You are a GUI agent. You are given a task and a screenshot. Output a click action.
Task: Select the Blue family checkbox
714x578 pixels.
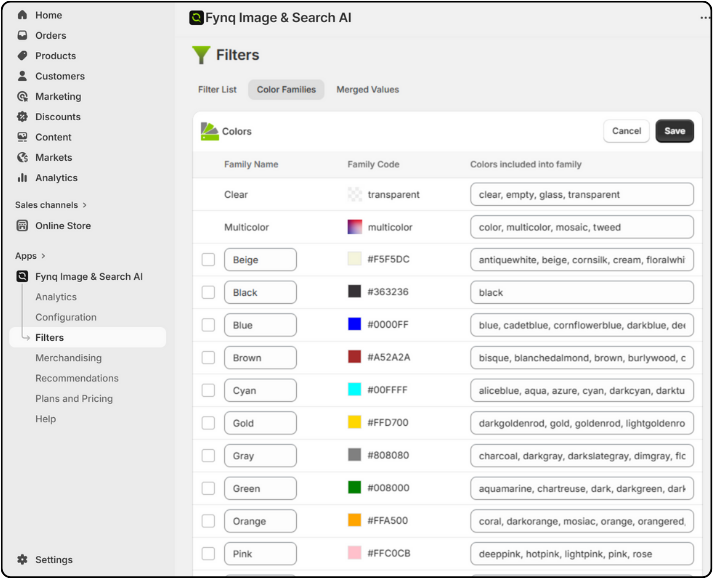point(208,325)
